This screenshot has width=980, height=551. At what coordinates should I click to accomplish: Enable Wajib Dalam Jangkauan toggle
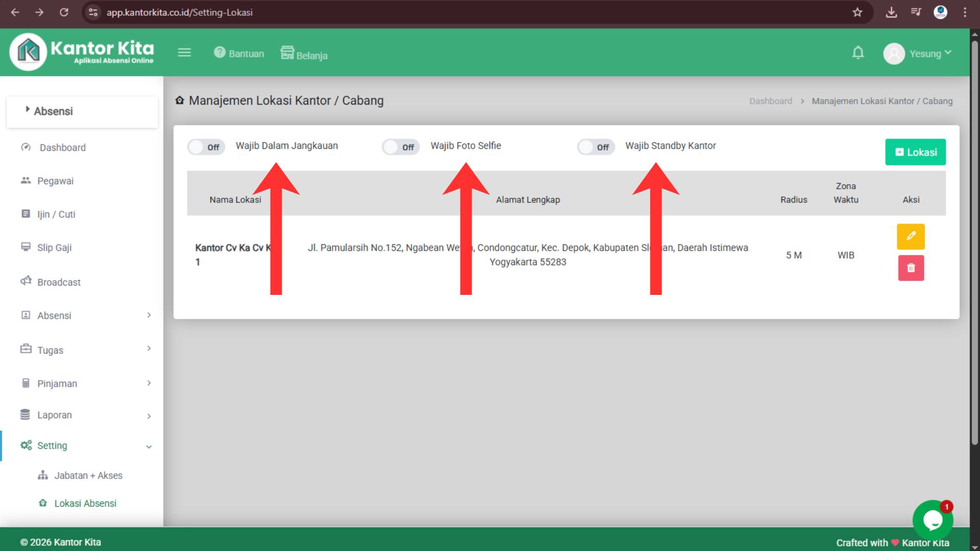206,147
